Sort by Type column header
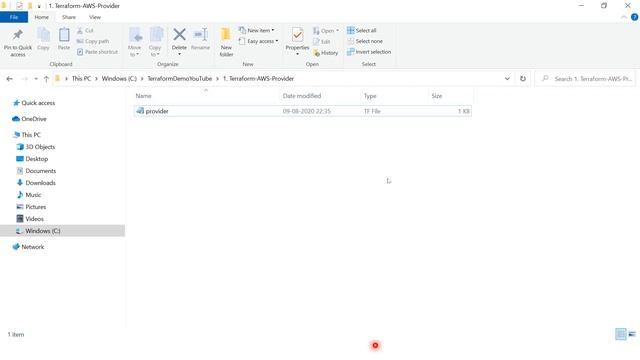 point(370,96)
